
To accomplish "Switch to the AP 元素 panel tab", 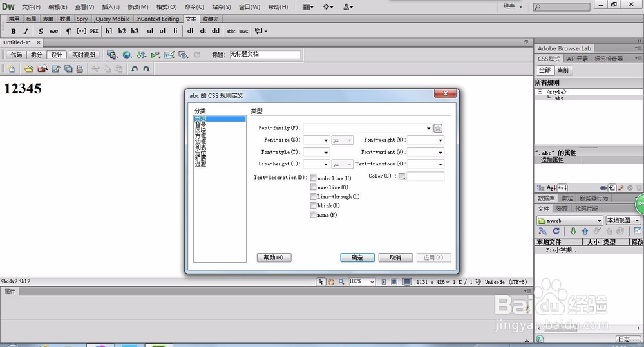I will (577, 59).
